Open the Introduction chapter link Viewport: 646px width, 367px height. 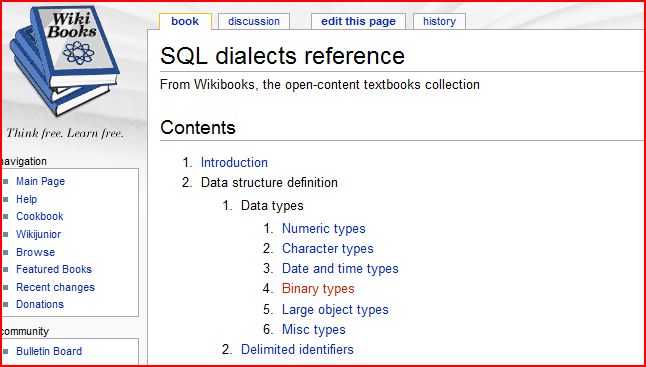(x=234, y=162)
